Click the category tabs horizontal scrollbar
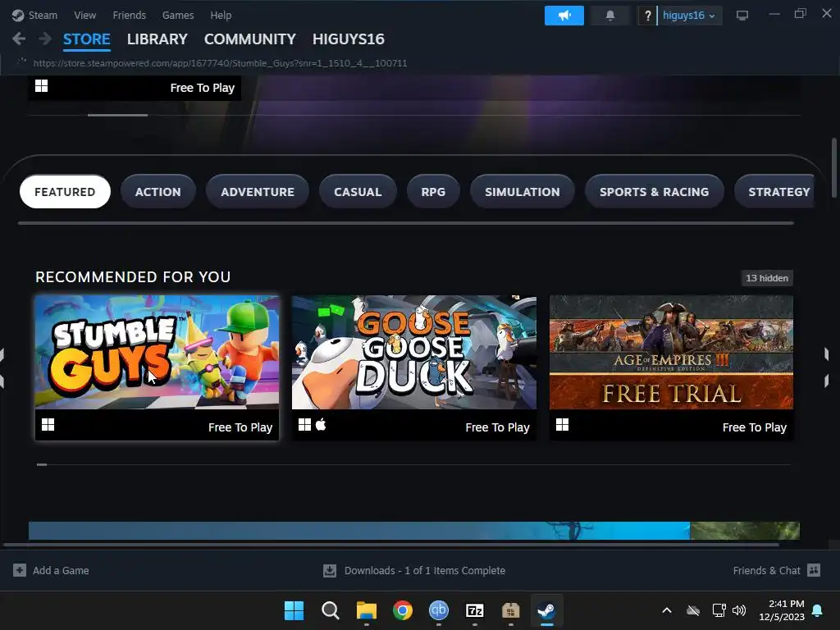Image resolution: width=840 pixels, height=630 pixels. click(405, 223)
